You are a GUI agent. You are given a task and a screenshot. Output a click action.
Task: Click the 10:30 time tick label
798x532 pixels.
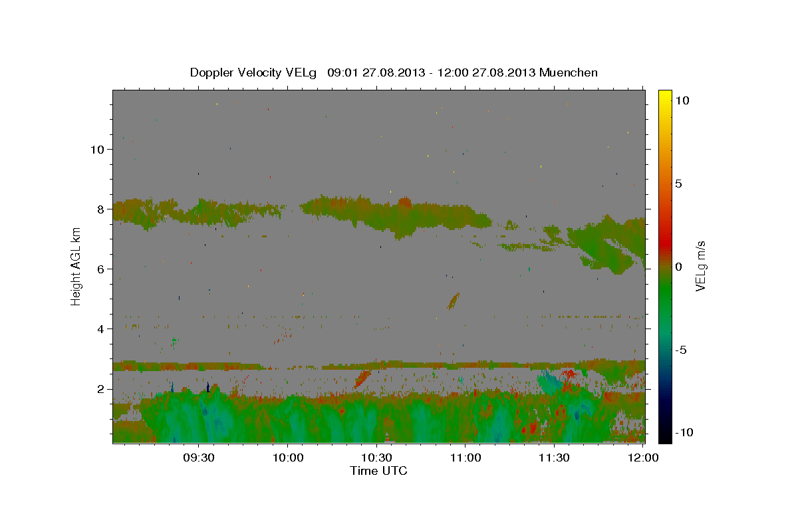pos(376,458)
